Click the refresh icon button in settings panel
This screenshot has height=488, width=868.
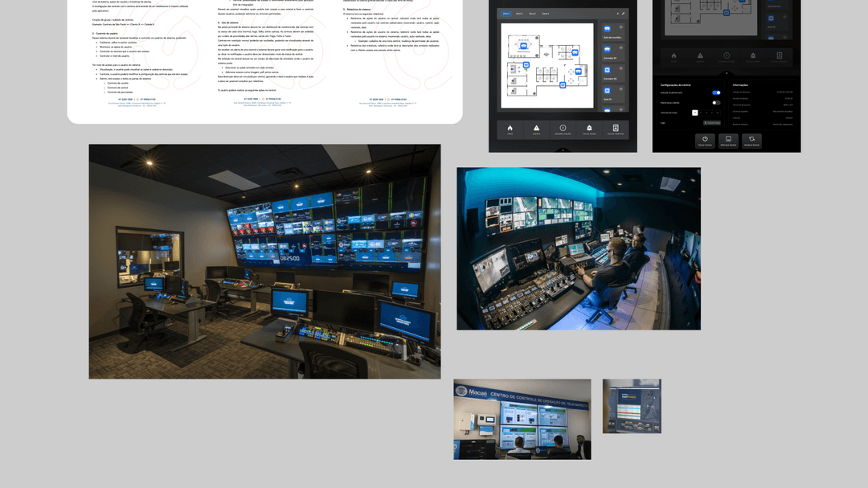tap(751, 140)
